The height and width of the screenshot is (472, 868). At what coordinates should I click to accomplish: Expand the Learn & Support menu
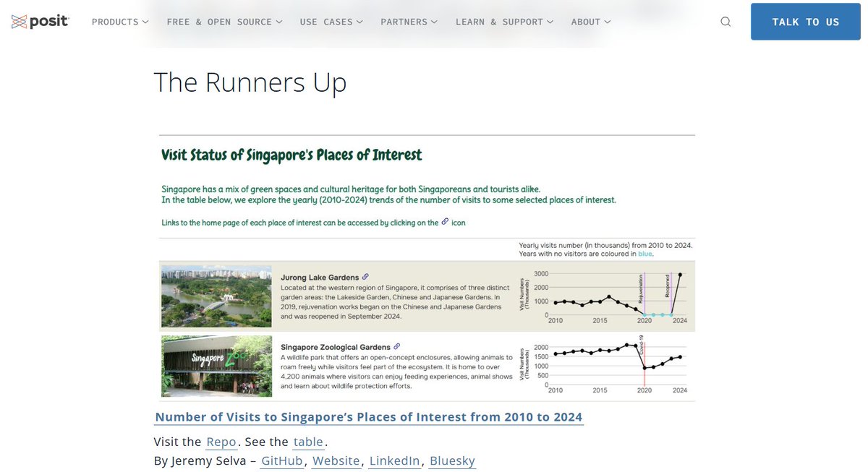coord(505,22)
